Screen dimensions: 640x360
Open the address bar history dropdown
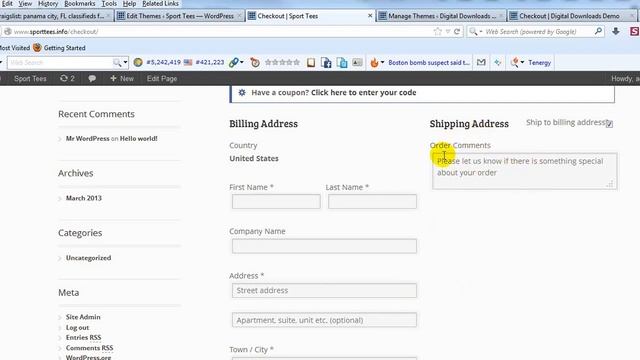448,31
